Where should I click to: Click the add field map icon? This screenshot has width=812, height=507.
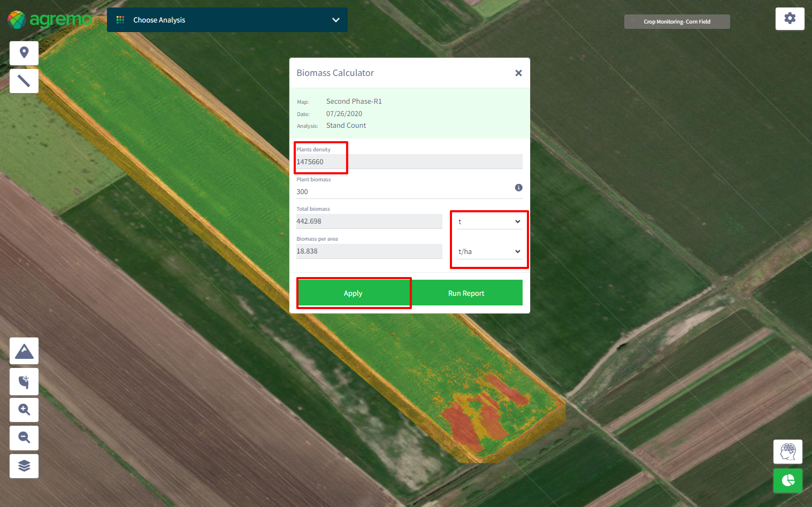coord(24,382)
